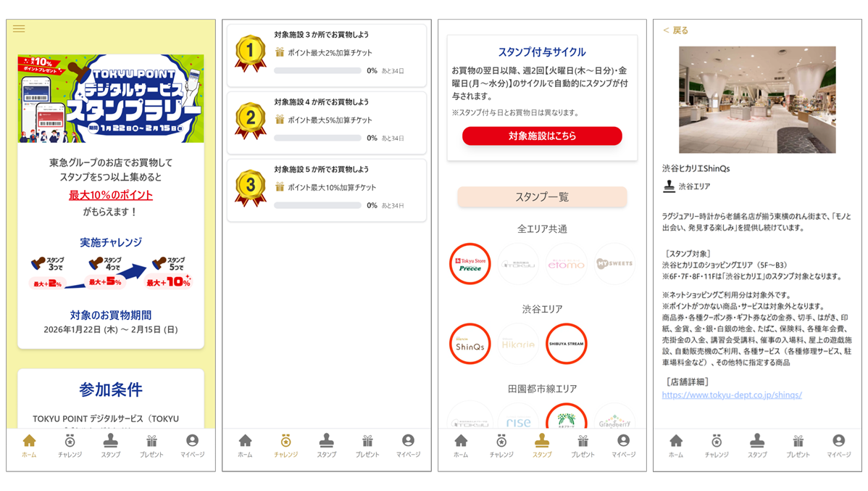Viewport: 868px width, 491px height.
Task: Tap the プレゼント tab in the first screen
Action: (151, 445)
